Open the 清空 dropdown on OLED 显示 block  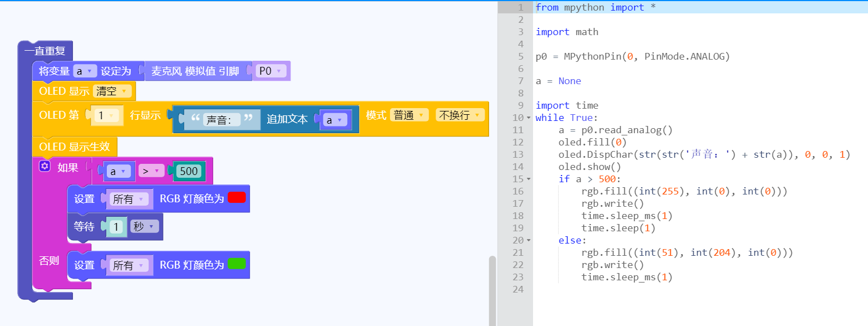(x=112, y=90)
